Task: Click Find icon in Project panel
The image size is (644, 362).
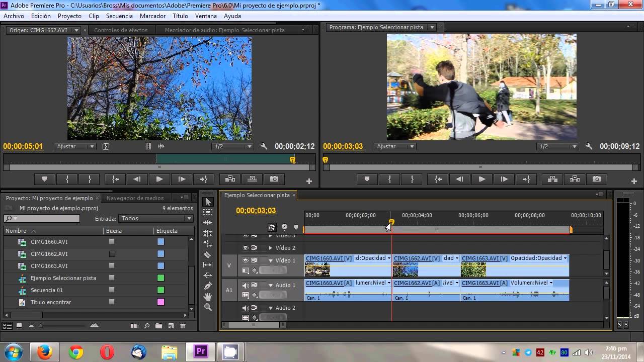Action: (147, 326)
